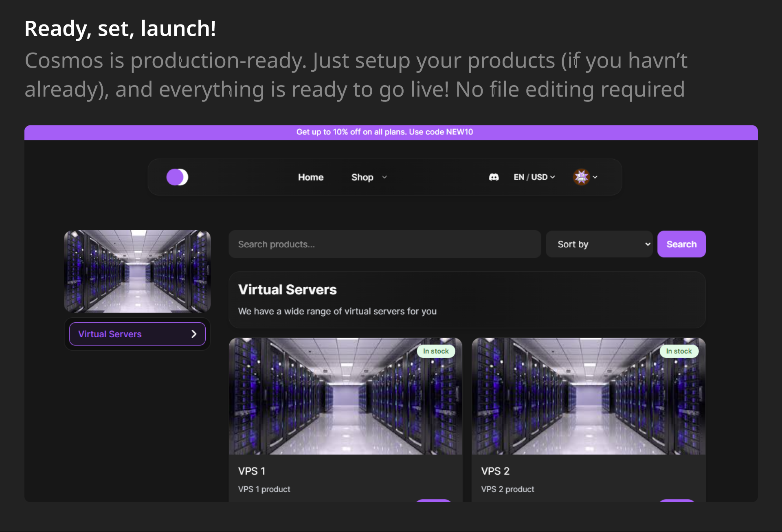
Task: Click the sidebar server room thumbnail
Action: pos(137,271)
